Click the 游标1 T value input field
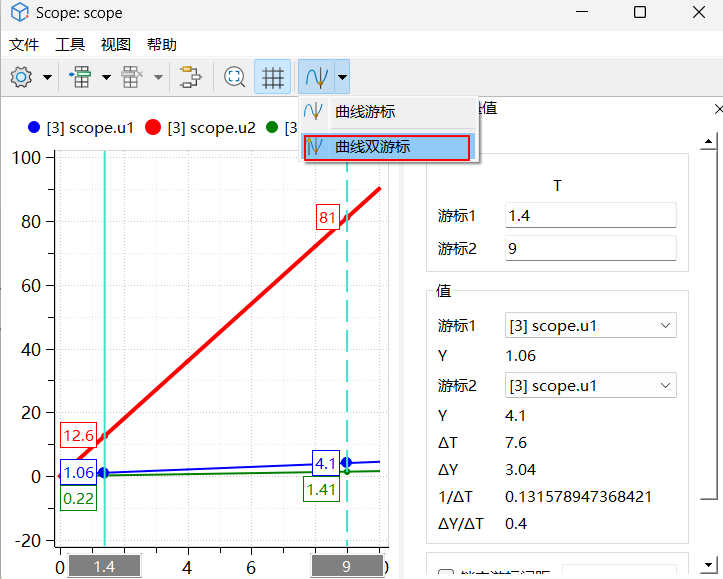Viewport: 723px width, 579px height. coord(590,215)
